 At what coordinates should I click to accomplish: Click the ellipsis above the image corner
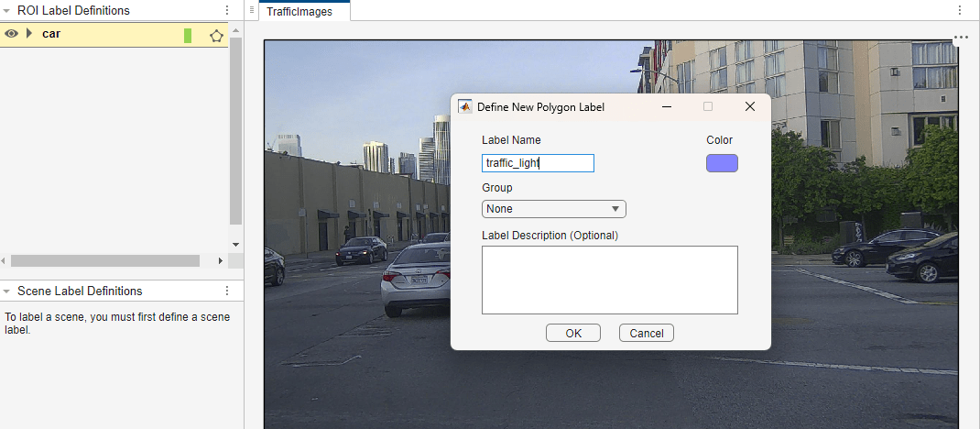coord(960,38)
